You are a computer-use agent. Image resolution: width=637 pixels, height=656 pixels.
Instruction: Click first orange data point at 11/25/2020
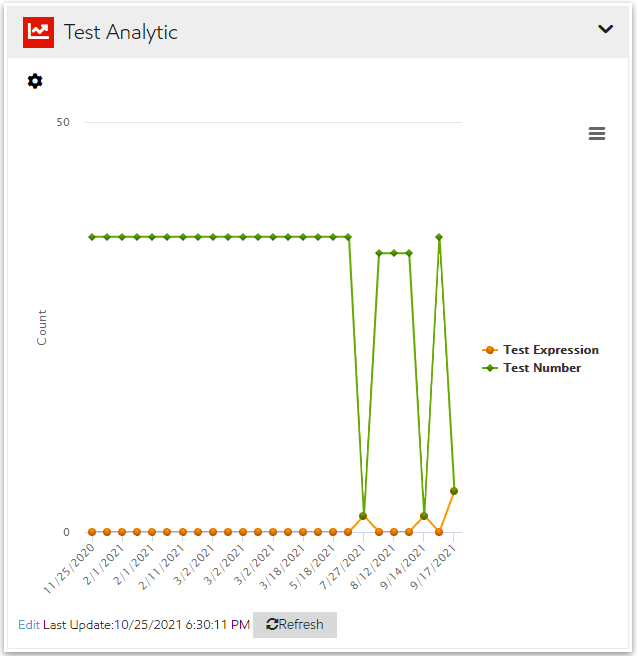92,532
